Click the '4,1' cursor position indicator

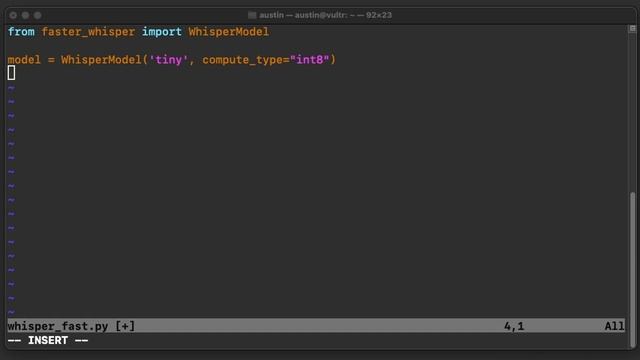[514, 326]
